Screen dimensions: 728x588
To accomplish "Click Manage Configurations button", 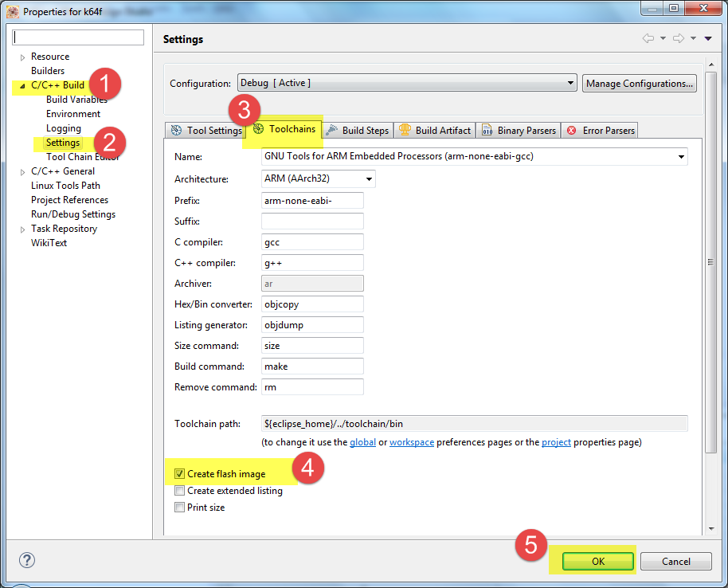I will [640, 84].
